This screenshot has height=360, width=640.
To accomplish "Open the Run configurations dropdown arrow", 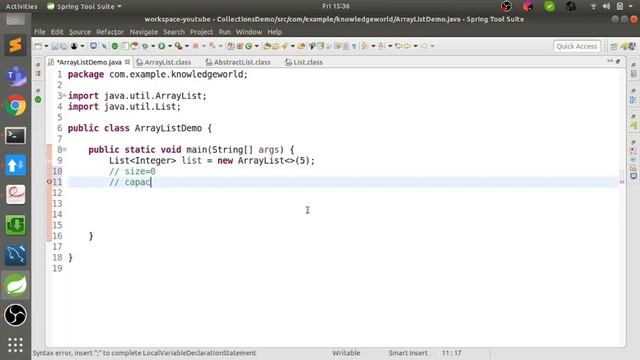I will (170, 46).
